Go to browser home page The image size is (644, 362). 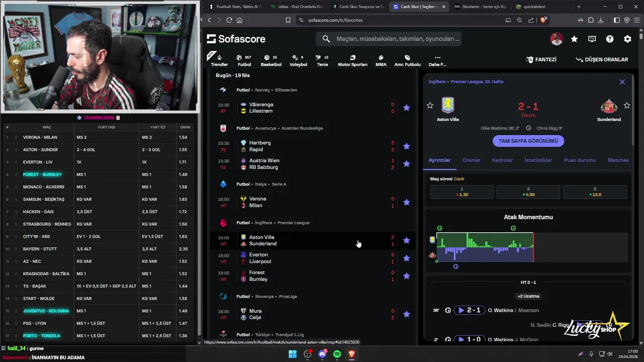point(239,20)
